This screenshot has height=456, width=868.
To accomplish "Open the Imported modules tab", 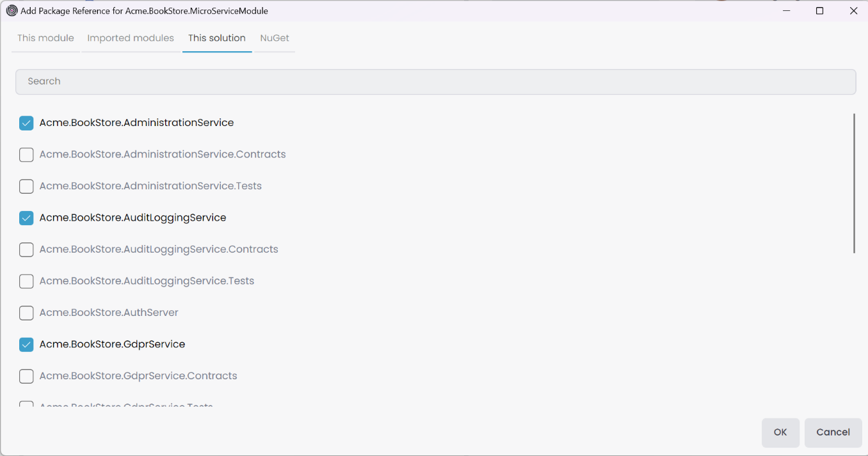I will pos(131,38).
